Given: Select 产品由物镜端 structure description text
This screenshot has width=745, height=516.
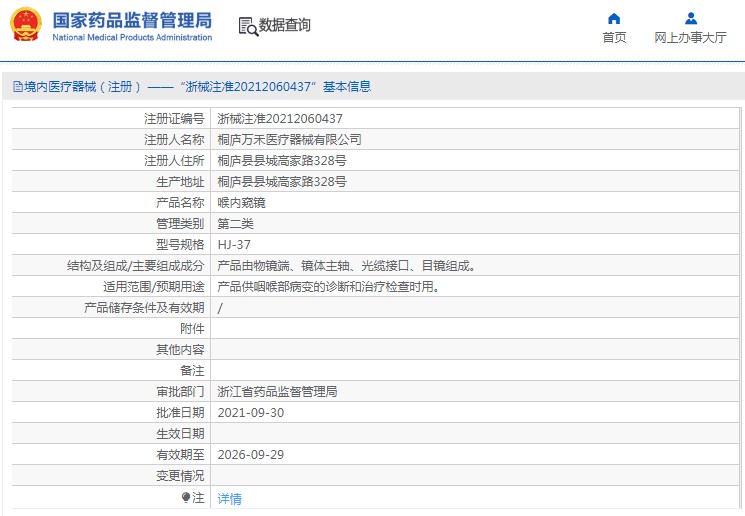Looking at the screenshot, I should 347,266.
